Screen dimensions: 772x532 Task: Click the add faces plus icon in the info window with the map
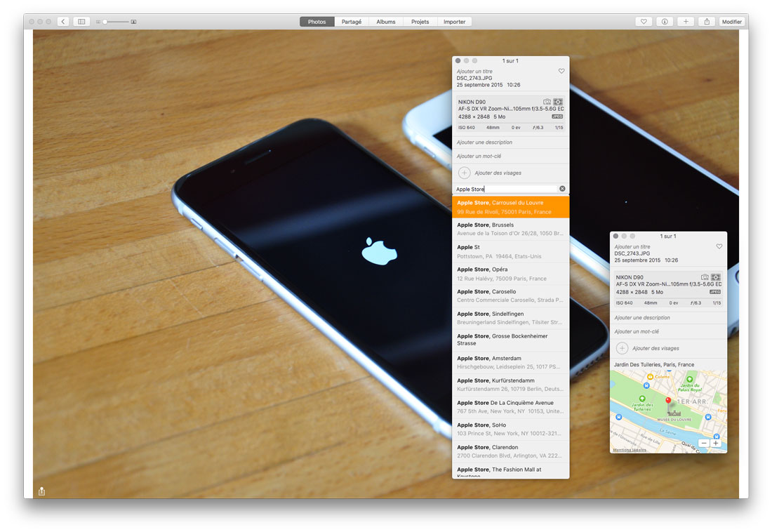tap(623, 348)
